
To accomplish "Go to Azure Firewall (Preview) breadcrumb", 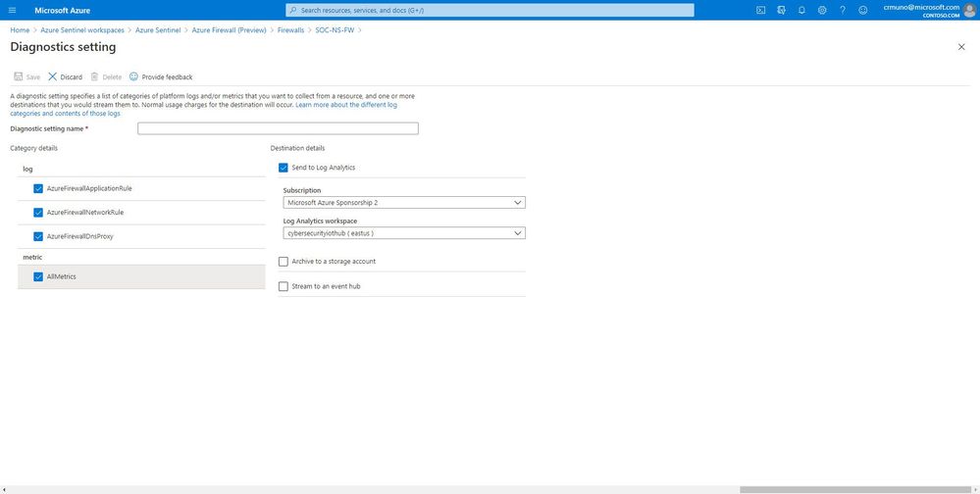I will [229, 30].
